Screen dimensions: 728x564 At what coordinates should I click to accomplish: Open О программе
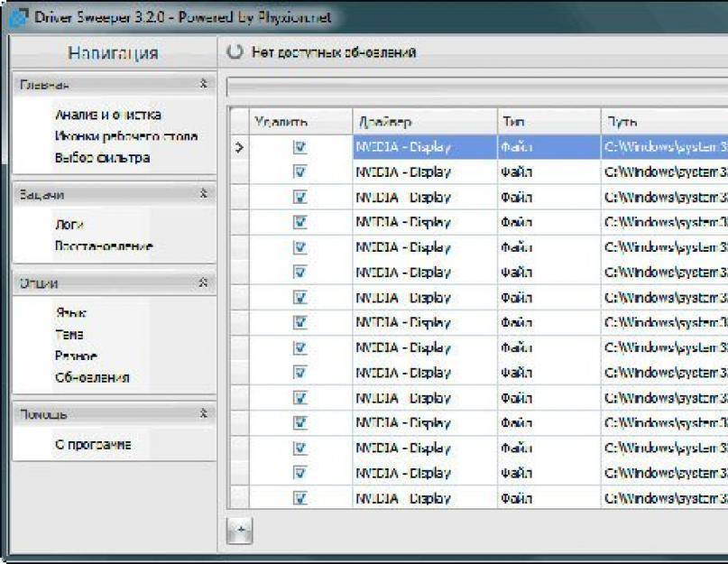coord(93,445)
